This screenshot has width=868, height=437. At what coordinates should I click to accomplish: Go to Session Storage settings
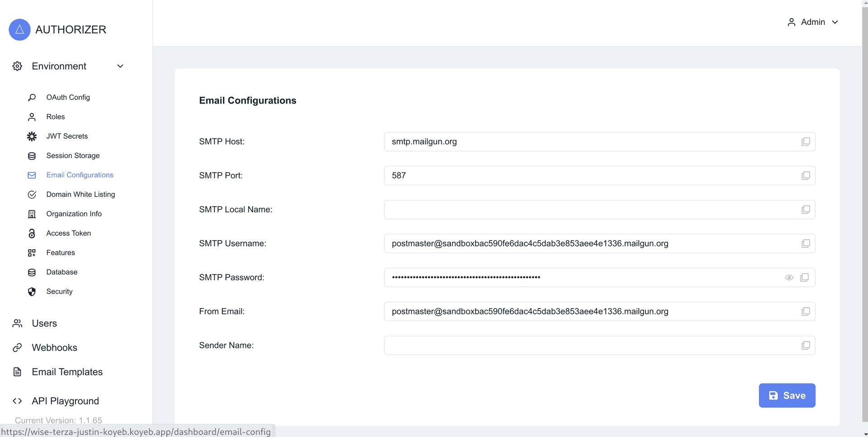point(73,156)
